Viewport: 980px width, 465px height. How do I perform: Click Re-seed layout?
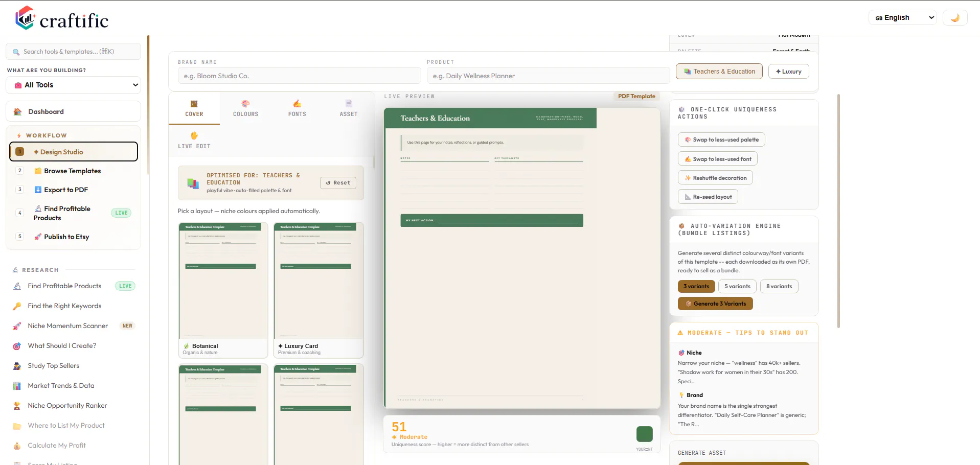[708, 197]
